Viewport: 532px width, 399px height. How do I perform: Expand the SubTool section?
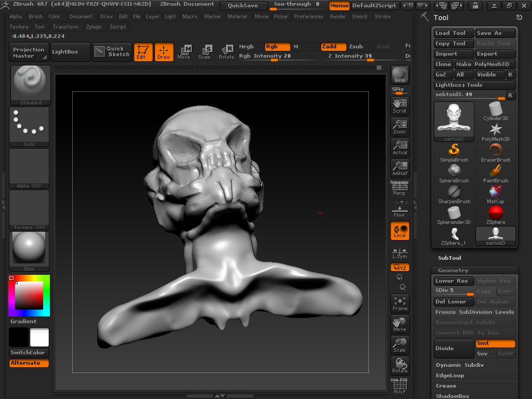pyautogui.click(x=449, y=258)
